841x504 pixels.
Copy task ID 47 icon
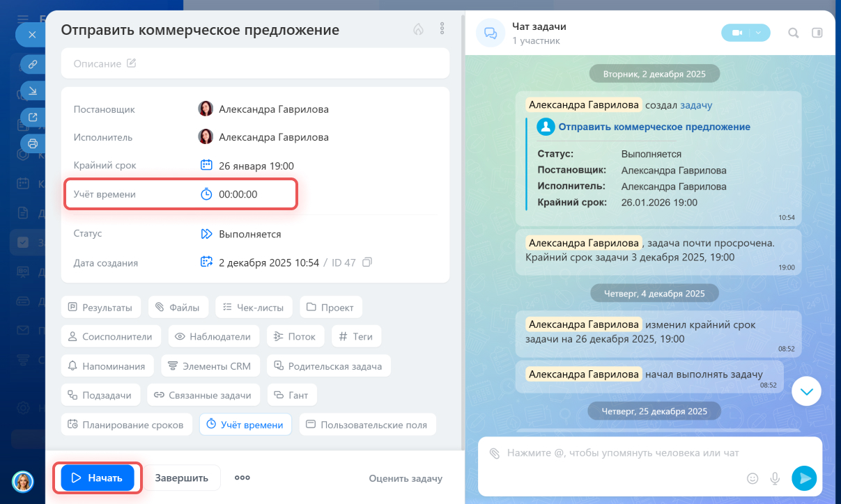[x=368, y=262]
